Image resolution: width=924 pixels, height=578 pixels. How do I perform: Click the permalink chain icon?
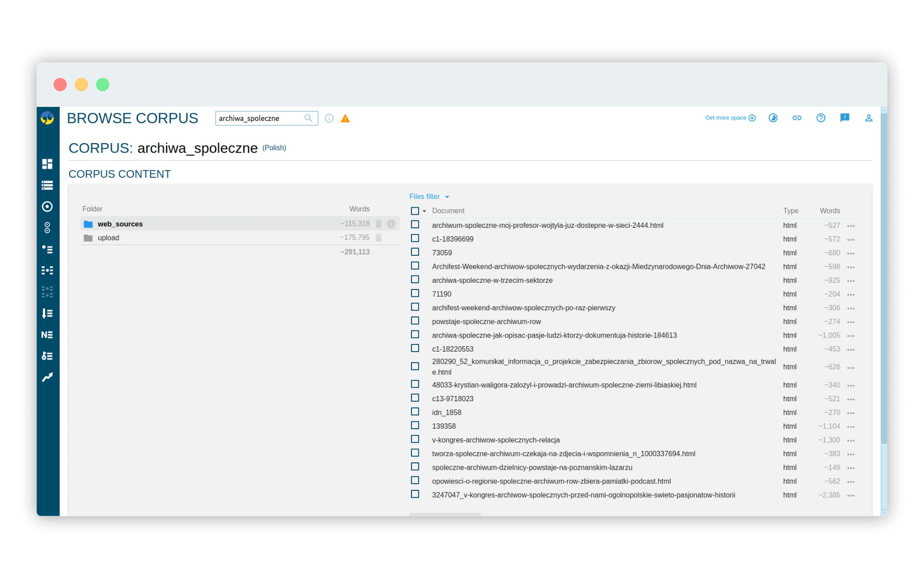pos(797,118)
